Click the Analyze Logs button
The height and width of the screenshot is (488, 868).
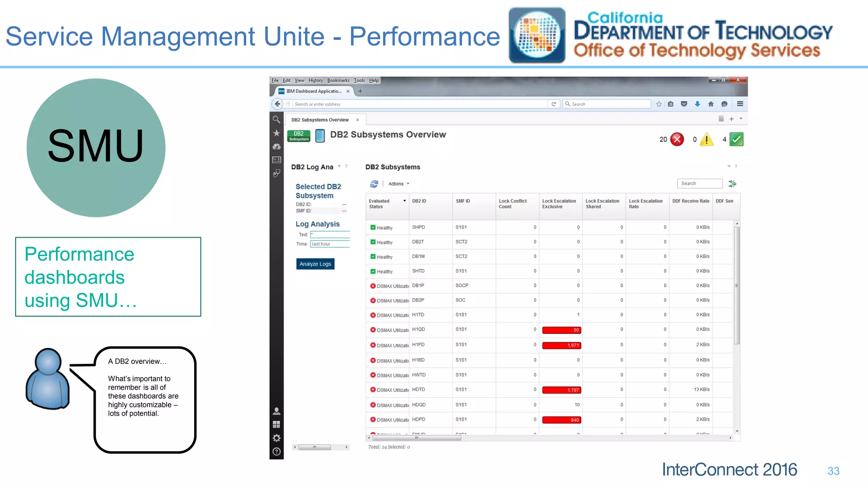click(x=315, y=264)
